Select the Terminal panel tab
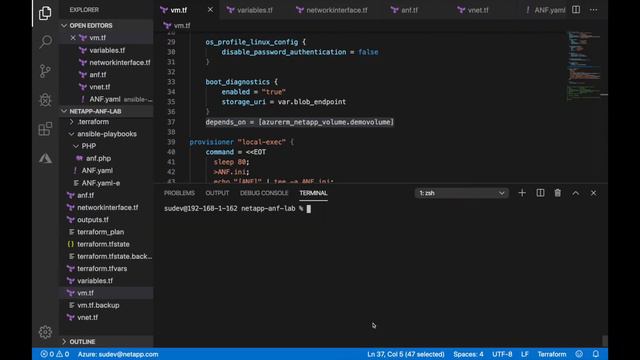 point(313,193)
